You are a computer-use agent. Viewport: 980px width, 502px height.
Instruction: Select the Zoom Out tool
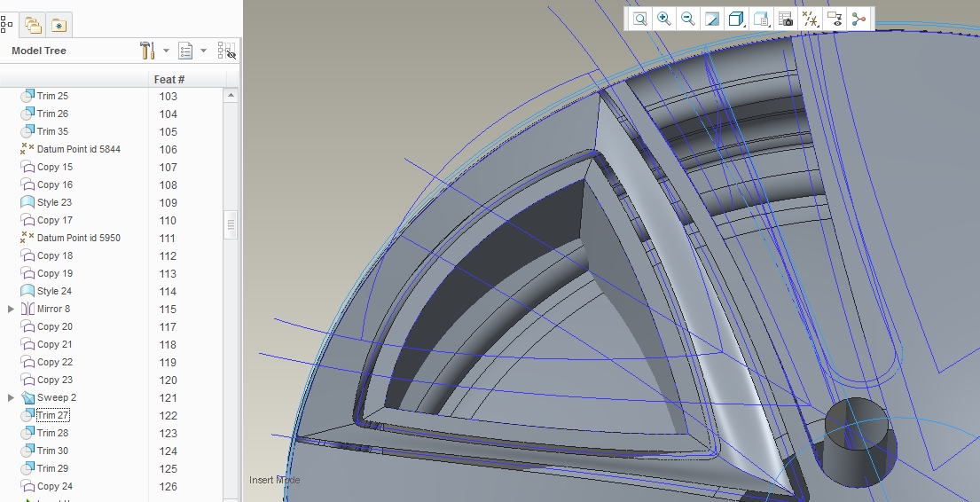coord(687,19)
